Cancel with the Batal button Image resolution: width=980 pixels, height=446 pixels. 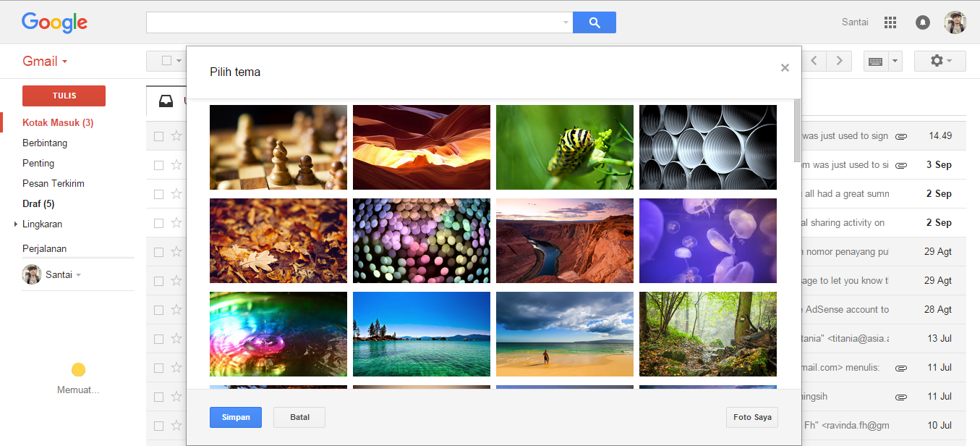click(x=299, y=417)
